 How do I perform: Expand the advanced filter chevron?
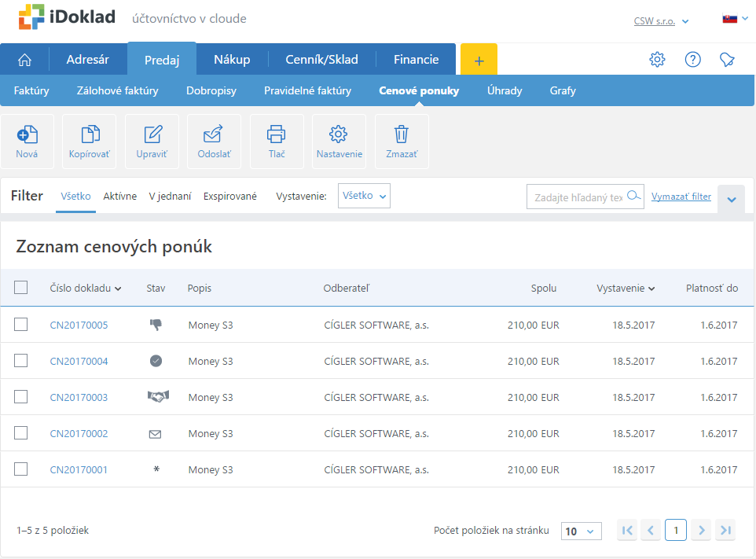point(731,200)
